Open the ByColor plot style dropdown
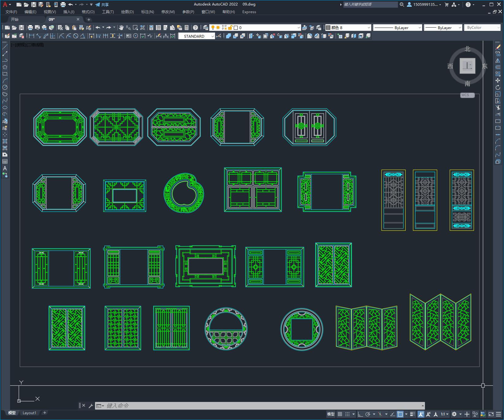504x420 pixels. (x=483, y=28)
